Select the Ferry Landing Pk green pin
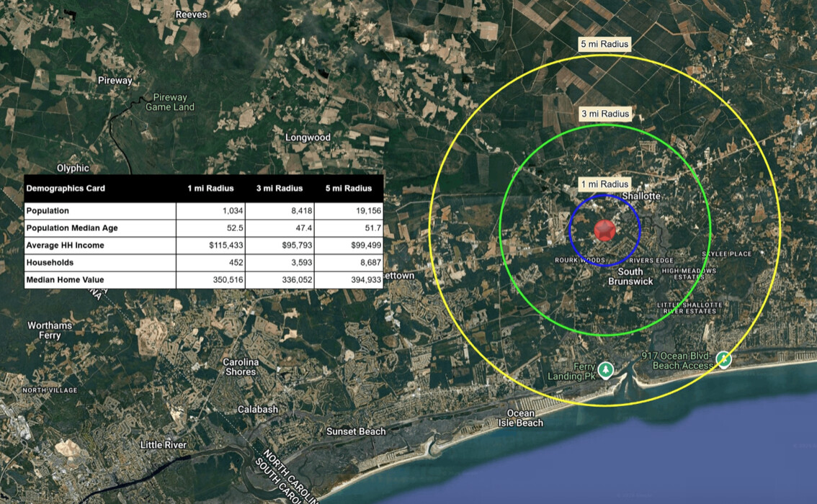 point(605,369)
